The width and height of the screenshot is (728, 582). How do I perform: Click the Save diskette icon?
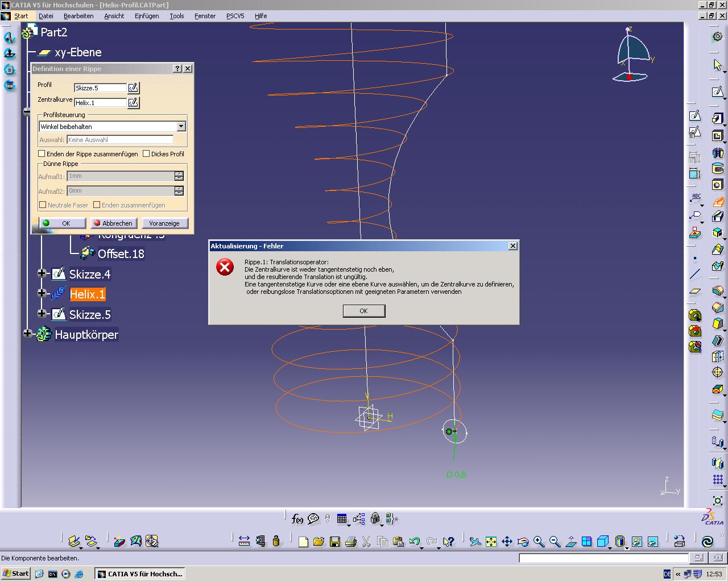[x=334, y=542]
